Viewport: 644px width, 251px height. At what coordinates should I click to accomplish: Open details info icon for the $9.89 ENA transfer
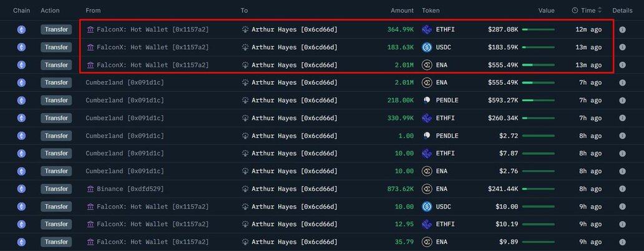pos(622,242)
